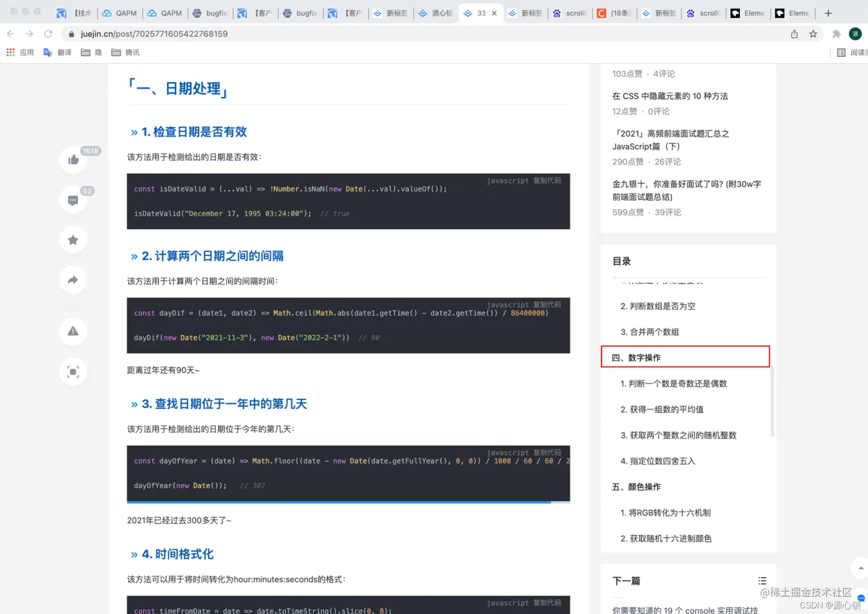Click the report warning icon
868x614 pixels.
point(73,331)
